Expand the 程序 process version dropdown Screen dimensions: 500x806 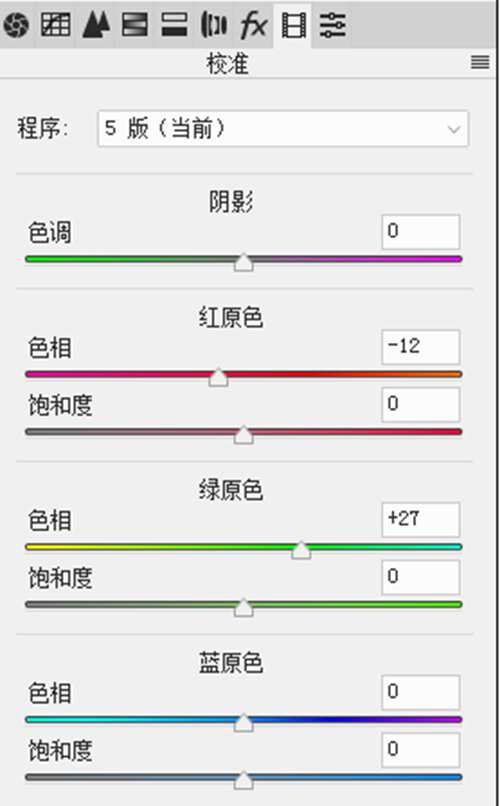283,129
